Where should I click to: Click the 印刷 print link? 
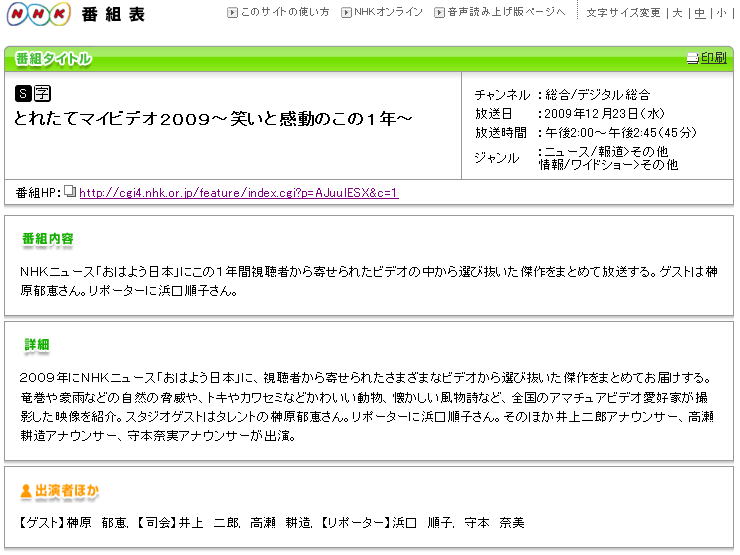pos(714,58)
